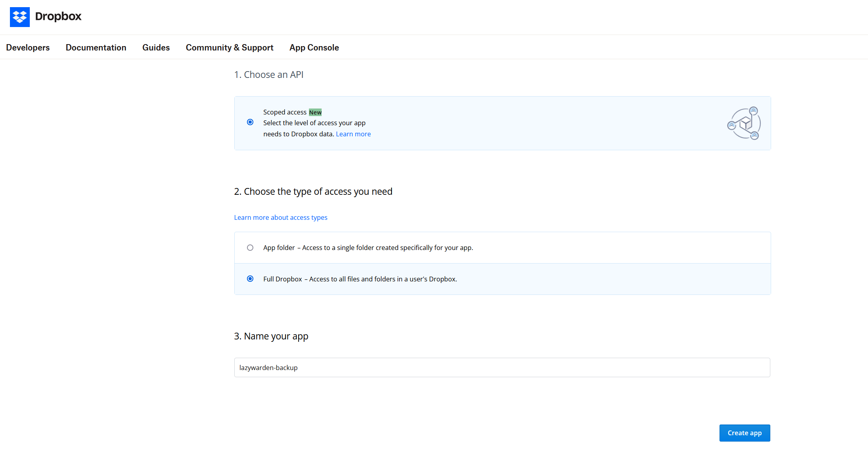Click the New badge beside Scoped access
The height and width of the screenshot is (471, 868).
point(315,112)
